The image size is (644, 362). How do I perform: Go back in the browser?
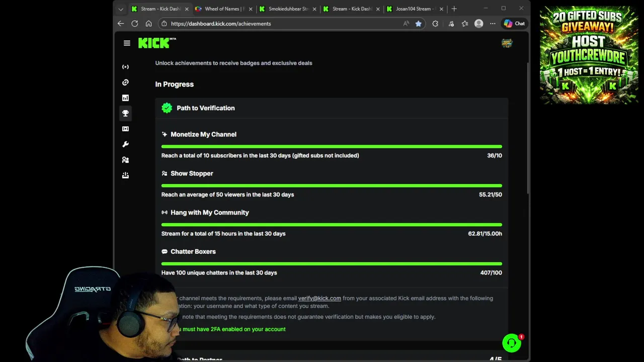(121, 24)
